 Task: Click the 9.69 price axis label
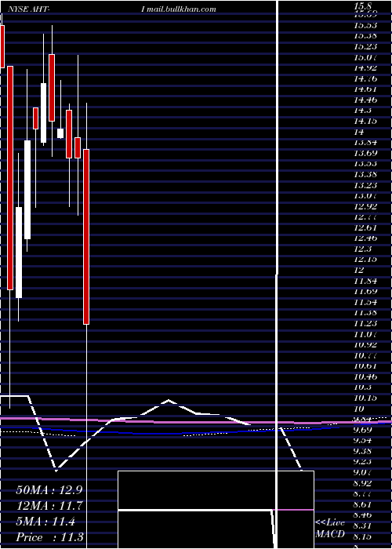[364, 430]
